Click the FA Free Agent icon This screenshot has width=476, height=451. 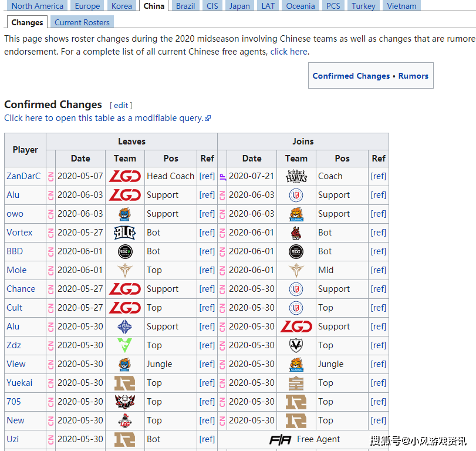(x=280, y=439)
